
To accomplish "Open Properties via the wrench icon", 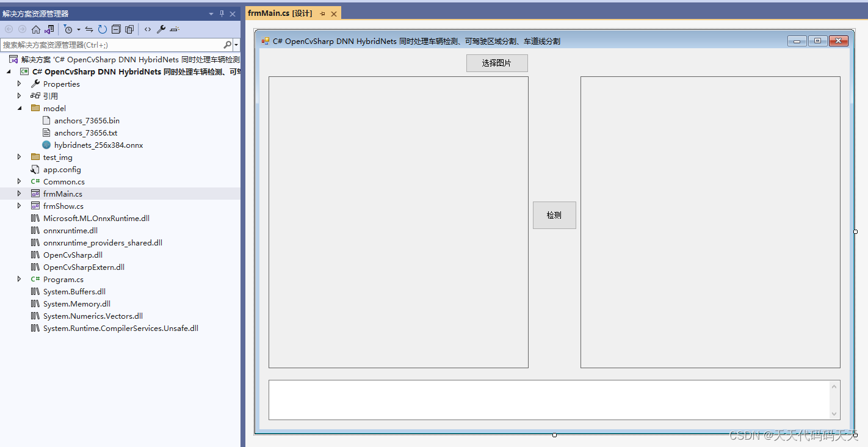I will (161, 29).
